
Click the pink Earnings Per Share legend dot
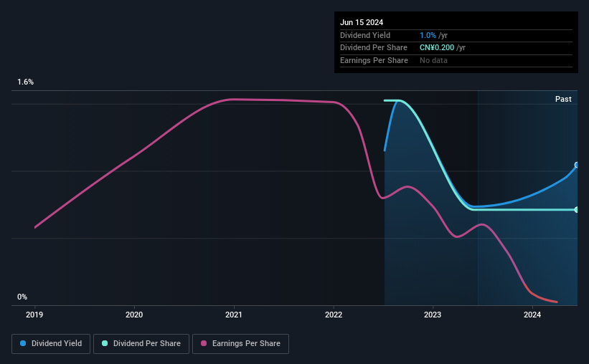(x=204, y=343)
